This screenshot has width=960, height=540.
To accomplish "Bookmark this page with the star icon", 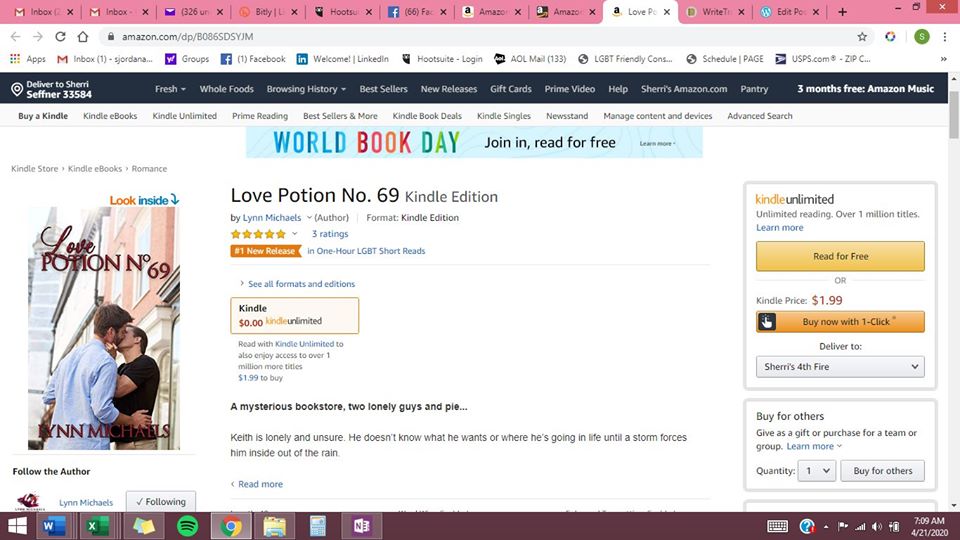I will pyautogui.click(x=862, y=37).
